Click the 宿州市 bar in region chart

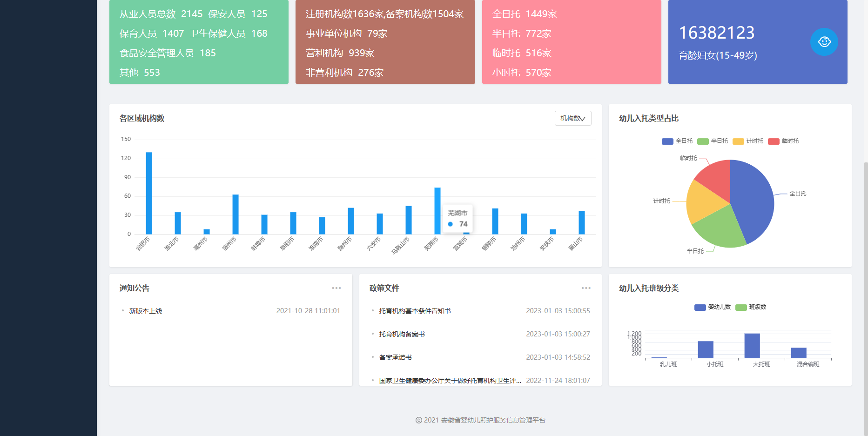click(236, 214)
